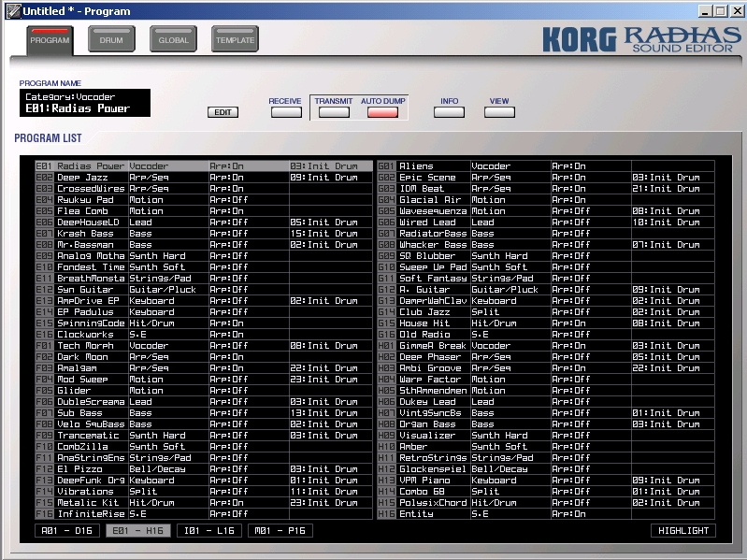Select program G01 Aliens

tap(546, 166)
